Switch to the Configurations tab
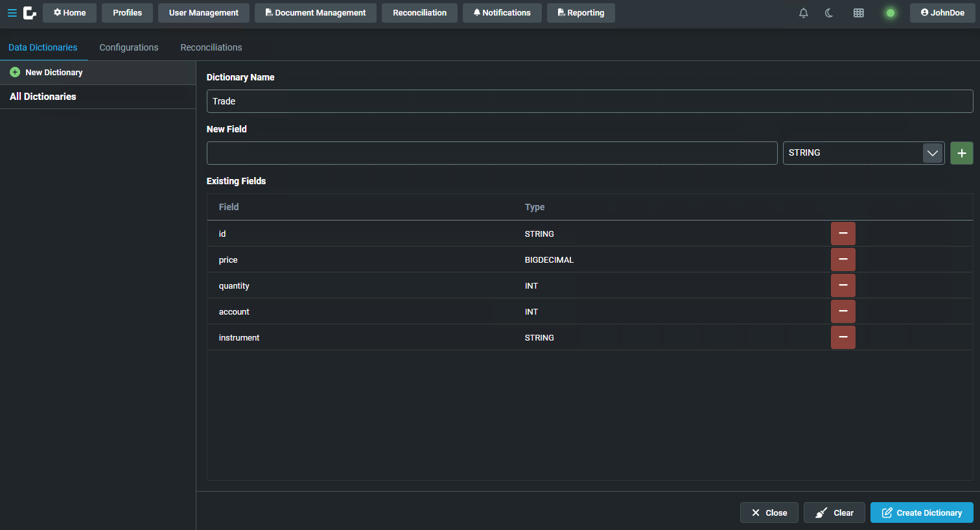 tap(128, 47)
